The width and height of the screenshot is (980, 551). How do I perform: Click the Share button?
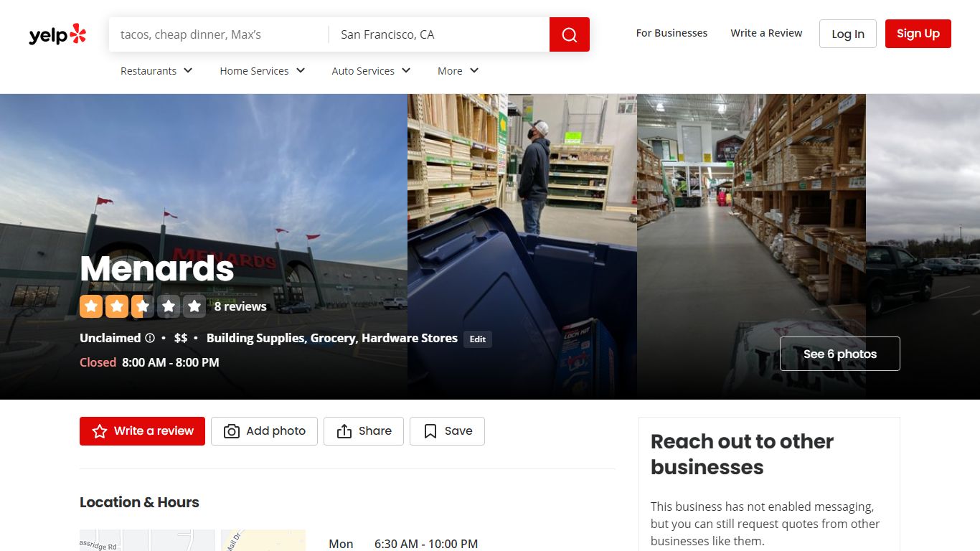click(364, 431)
